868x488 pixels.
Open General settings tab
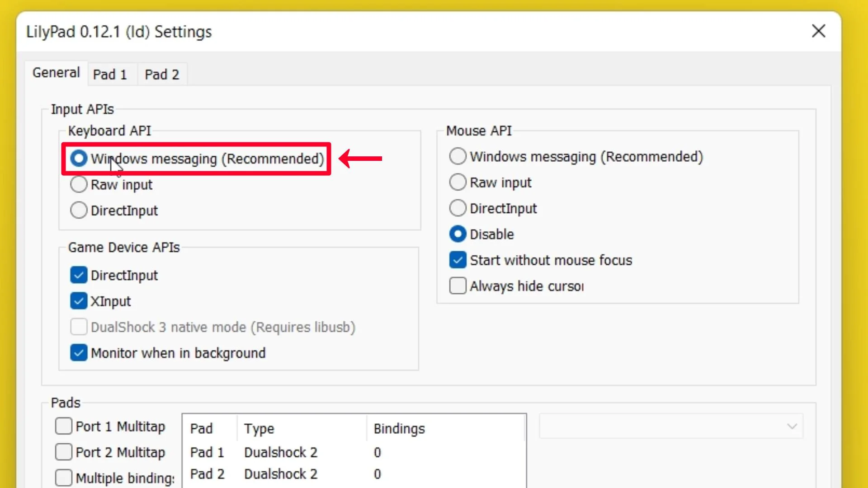pos(56,72)
